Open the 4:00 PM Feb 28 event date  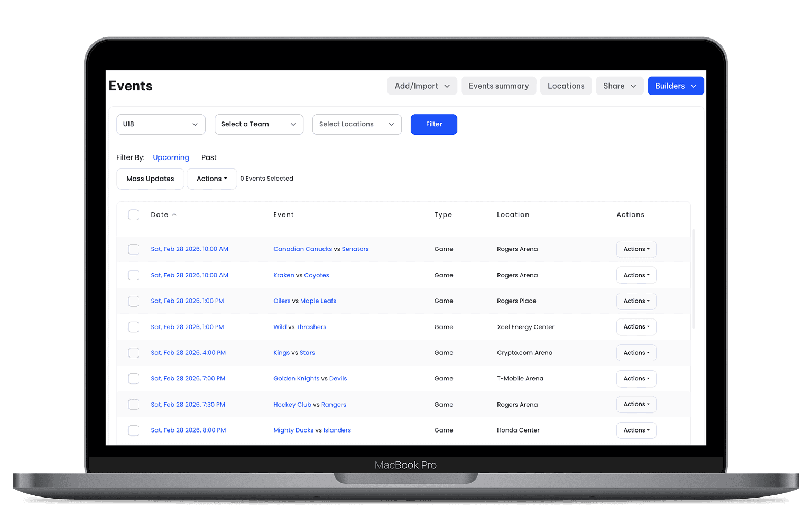[x=188, y=353]
